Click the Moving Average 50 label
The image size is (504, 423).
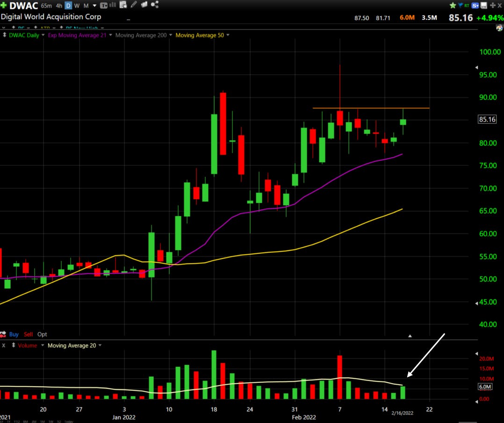(x=200, y=36)
